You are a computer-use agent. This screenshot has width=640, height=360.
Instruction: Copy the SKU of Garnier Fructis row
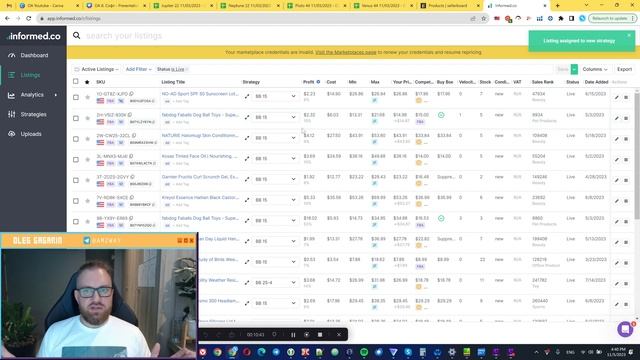(x=132, y=177)
